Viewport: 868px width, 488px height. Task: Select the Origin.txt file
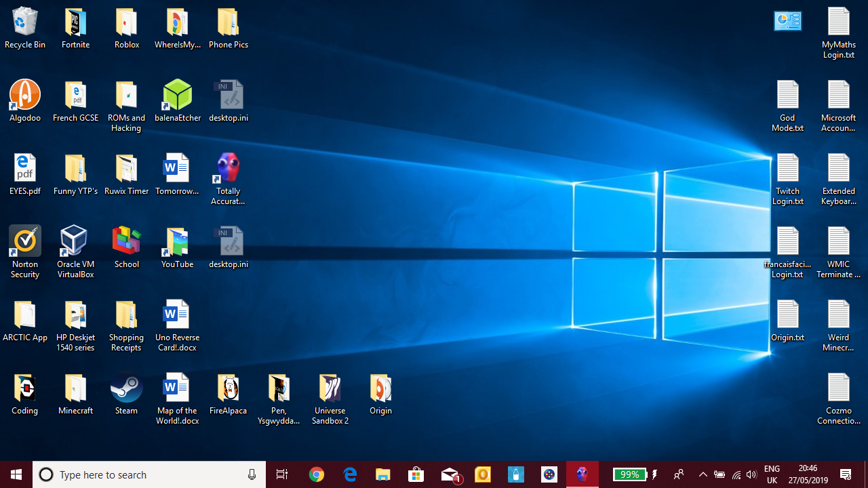click(x=788, y=321)
